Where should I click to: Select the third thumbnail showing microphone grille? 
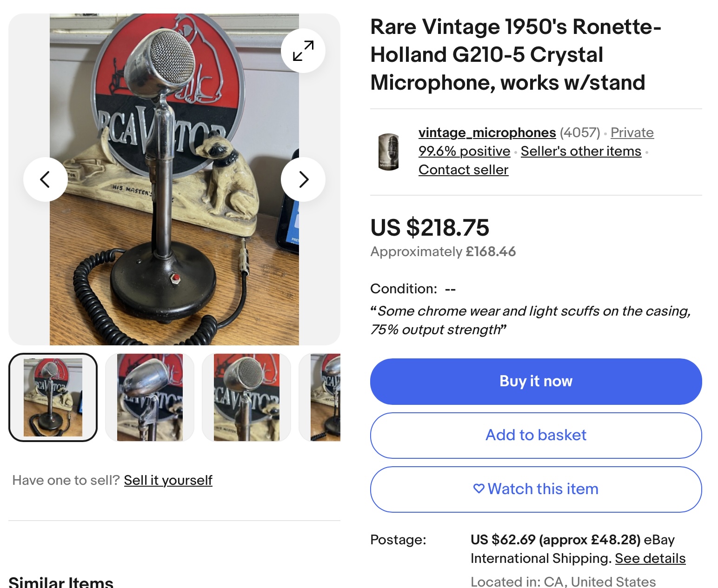coord(246,397)
